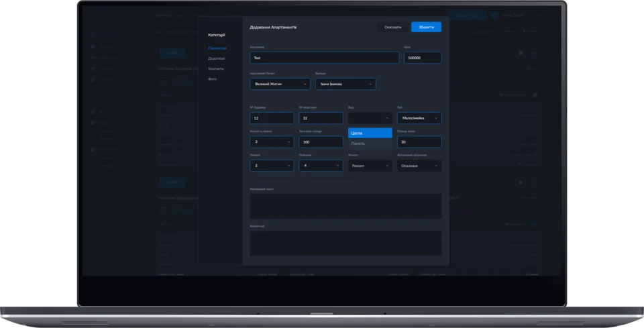Viewport: 644px width, 328px height.
Task: Click the kitchen area field with 30
Action: pyautogui.click(x=419, y=142)
